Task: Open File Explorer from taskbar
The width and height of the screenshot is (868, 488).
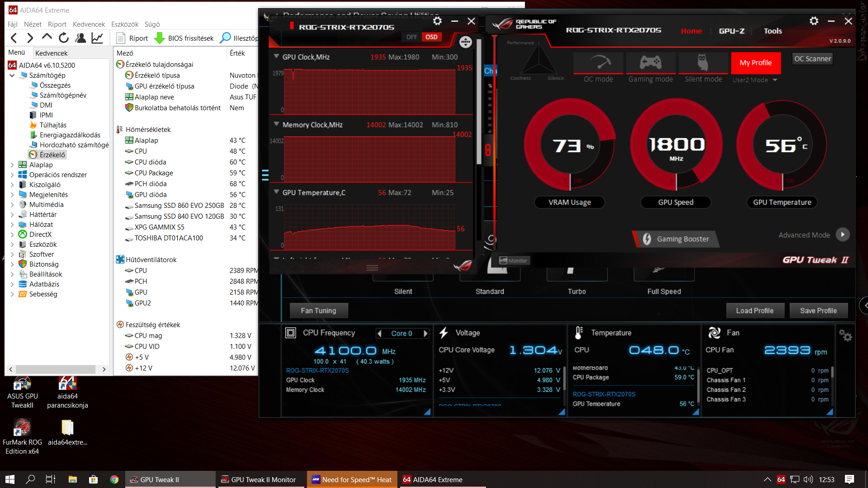Action: 72,479
